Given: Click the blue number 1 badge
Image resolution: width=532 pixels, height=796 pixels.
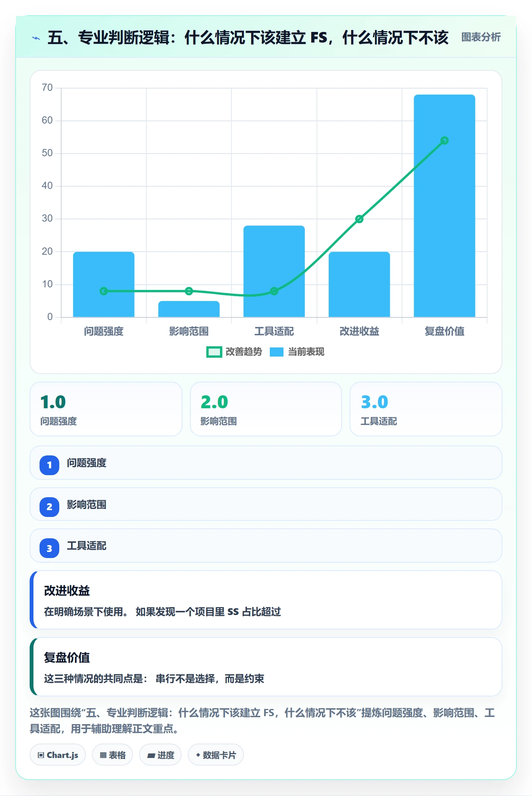Looking at the screenshot, I should [x=49, y=465].
